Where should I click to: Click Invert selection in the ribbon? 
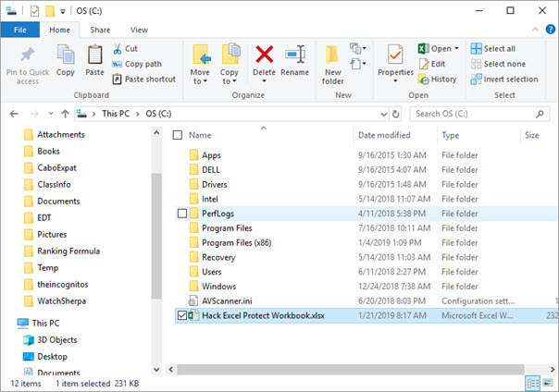[504, 79]
